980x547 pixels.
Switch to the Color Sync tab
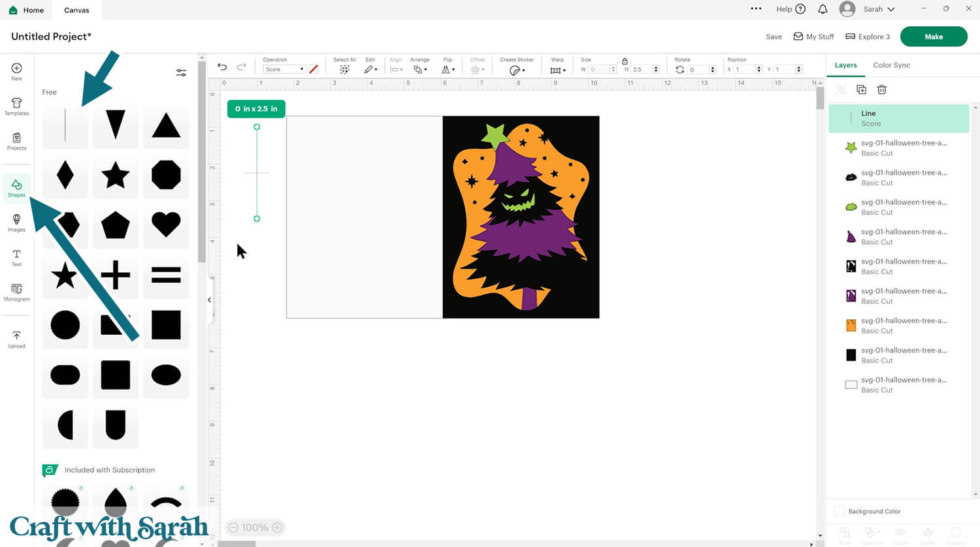pos(891,65)
